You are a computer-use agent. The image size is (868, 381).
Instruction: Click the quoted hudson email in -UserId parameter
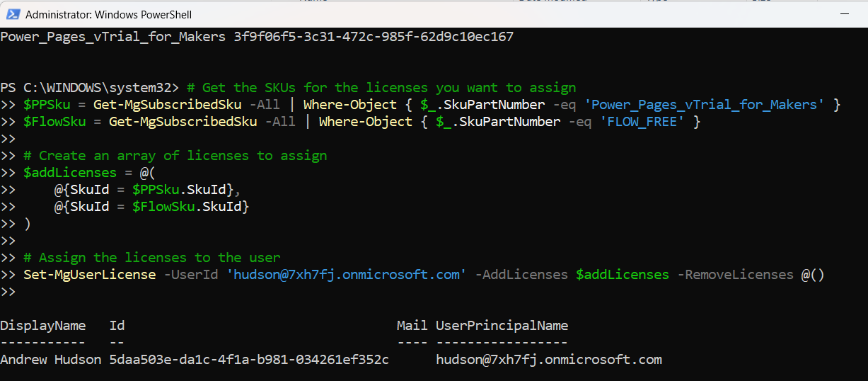[346, 275]
